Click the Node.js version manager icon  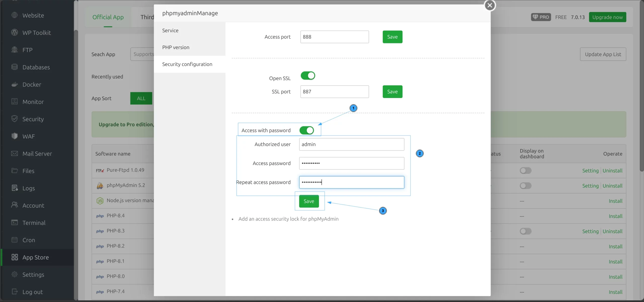[x=100, y=201]
